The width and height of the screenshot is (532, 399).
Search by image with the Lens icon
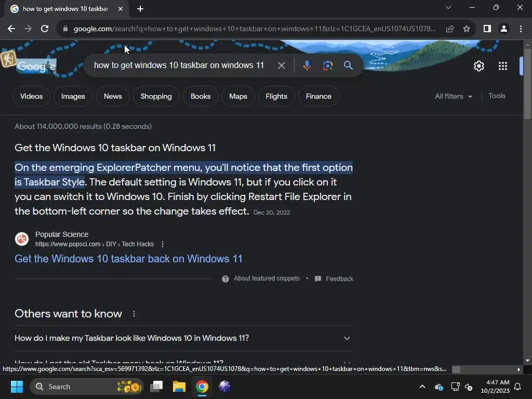pyautogui.click(x=327, y=65)
